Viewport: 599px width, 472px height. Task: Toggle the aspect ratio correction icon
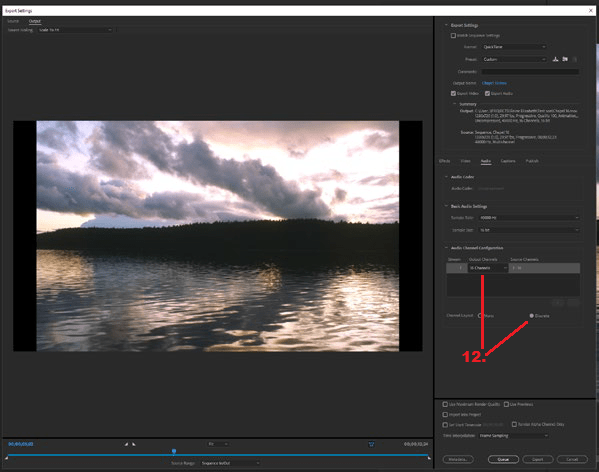(x=371, y=444)
